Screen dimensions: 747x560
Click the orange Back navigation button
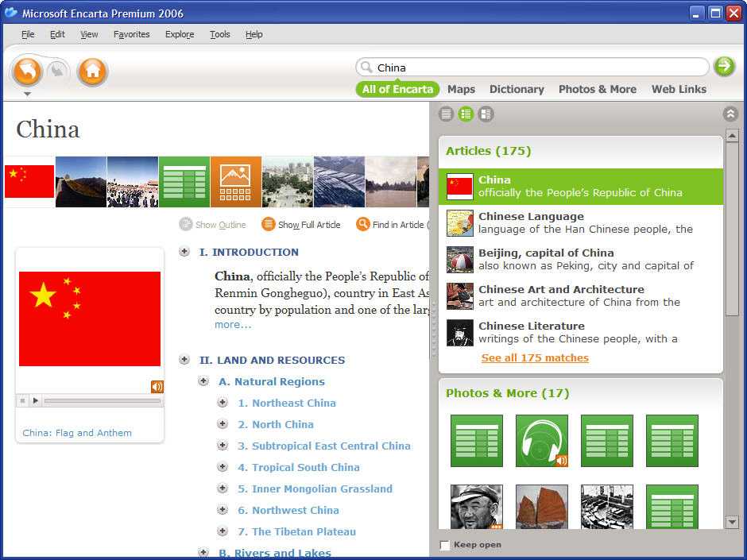click(x=28, y=71)
